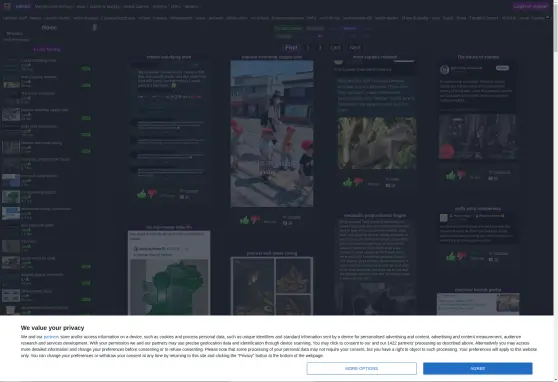This screenshot has width=558, height=382.
Task: Open MORE OPTIONS in the privacy banner
Action: (362, 368)
